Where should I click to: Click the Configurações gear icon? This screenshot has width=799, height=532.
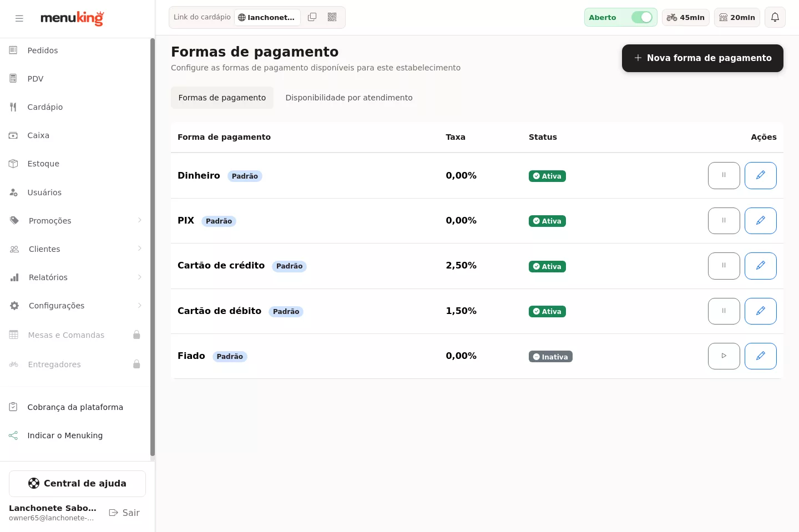click(x=14, y=306)
